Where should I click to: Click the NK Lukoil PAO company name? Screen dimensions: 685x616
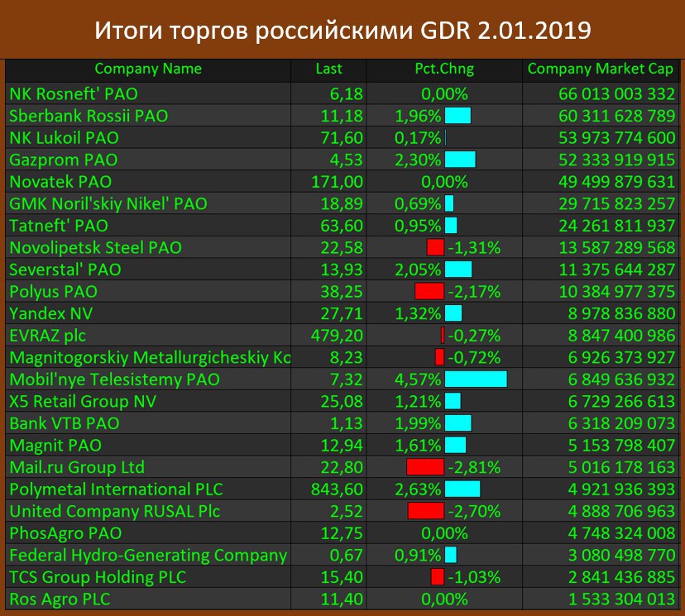click(x=65, y=138)
